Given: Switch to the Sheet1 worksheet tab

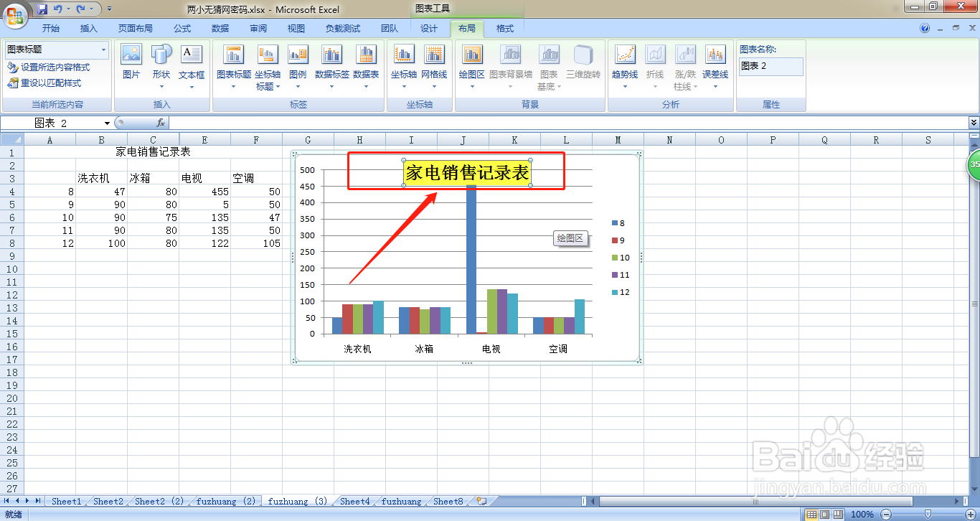Looking at the screenshot, I should [66, 502].
